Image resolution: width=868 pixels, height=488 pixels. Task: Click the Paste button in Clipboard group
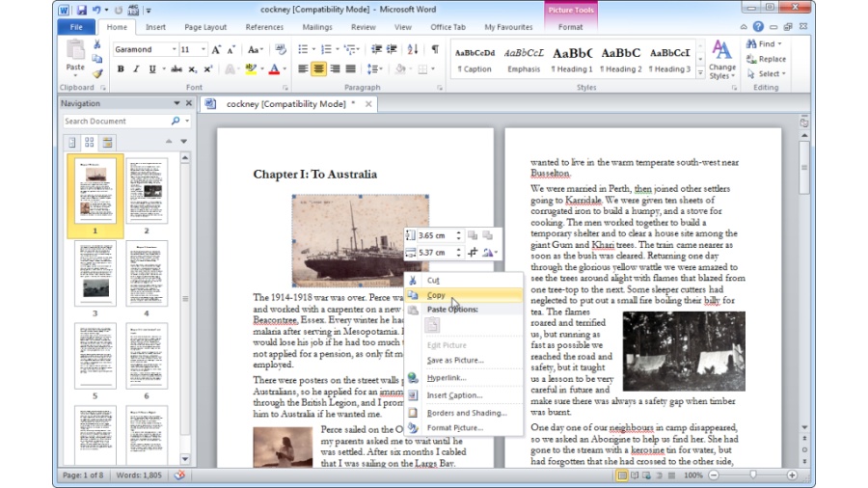[75, 58]
